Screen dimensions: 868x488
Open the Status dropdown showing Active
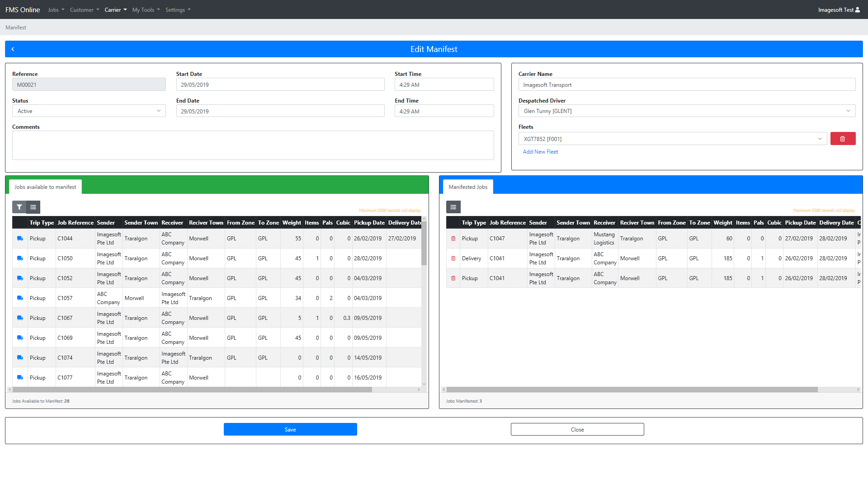(x=89, y=111)
